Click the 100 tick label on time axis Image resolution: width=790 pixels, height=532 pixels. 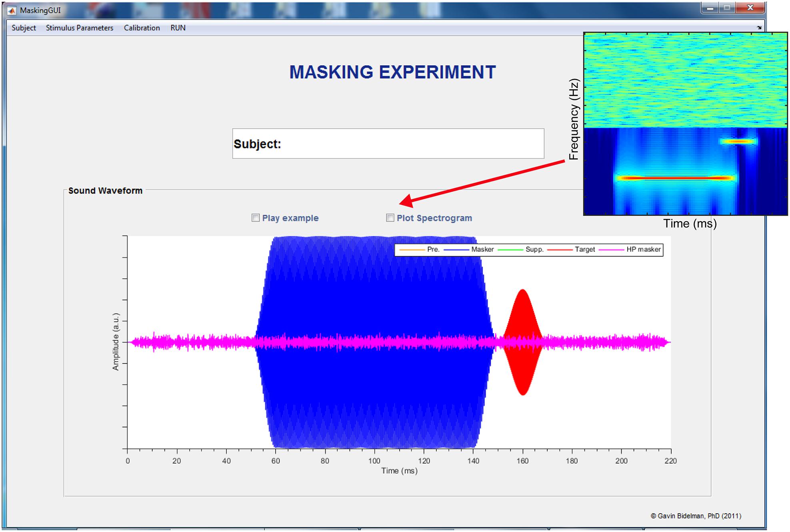point(374,461)
